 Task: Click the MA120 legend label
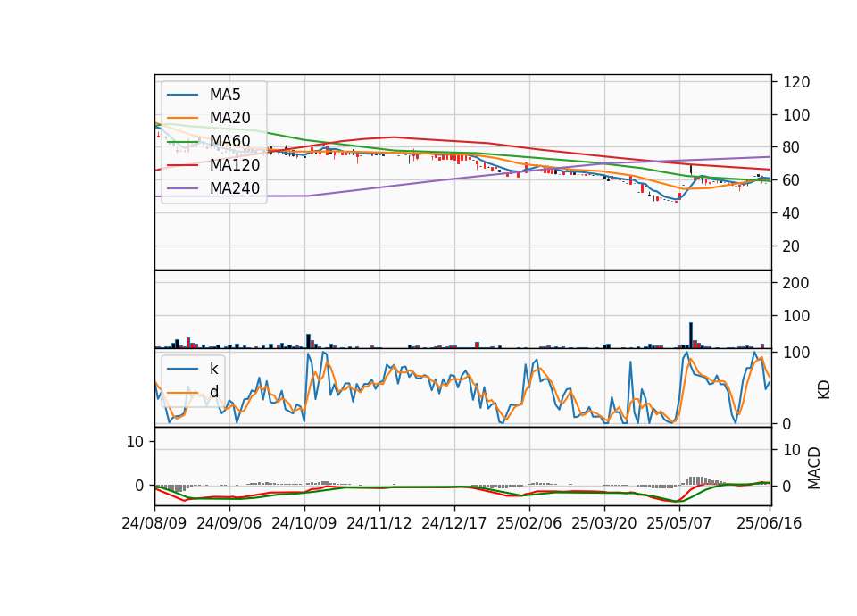[235, 165]
